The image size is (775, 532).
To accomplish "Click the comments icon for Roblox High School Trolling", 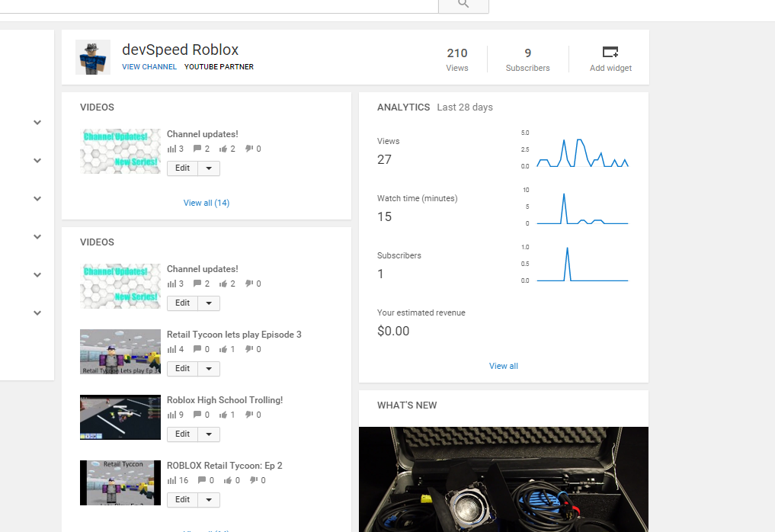I will (x=197, y=415).
